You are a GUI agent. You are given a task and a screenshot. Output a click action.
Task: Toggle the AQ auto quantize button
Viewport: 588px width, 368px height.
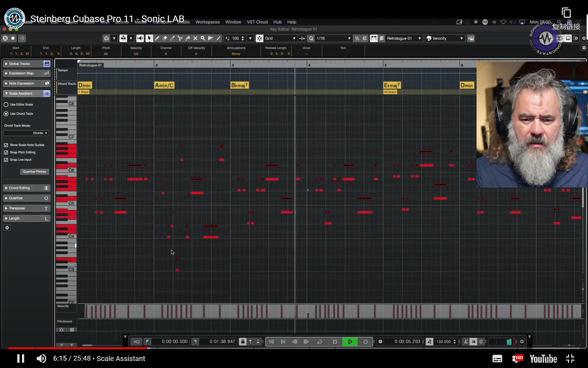136,342
